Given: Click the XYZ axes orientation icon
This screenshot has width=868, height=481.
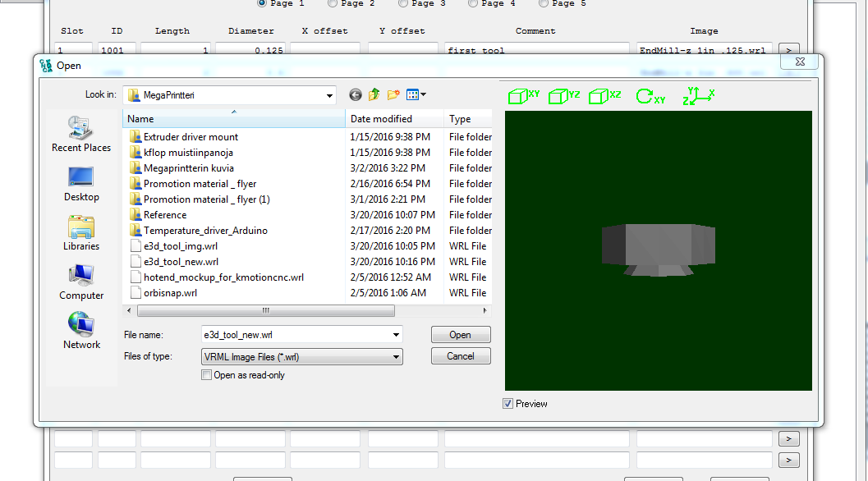Looking at the screenshot, I should click(x=698, y=96).
